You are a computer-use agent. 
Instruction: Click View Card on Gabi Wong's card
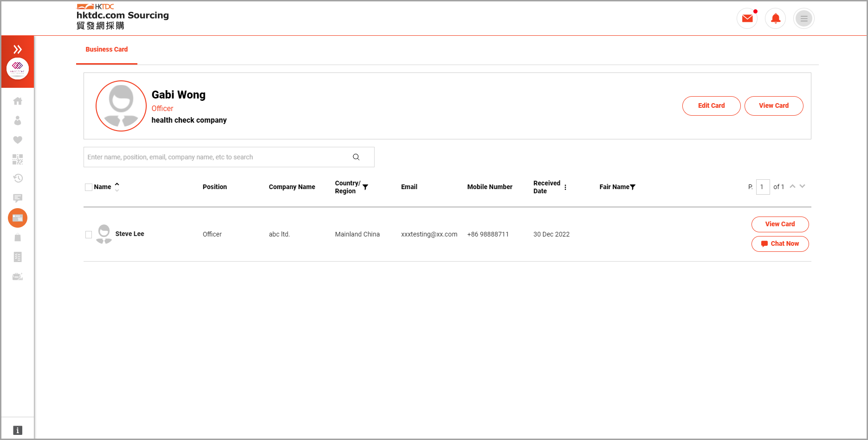pyautogui.click(x=774, y=106)
